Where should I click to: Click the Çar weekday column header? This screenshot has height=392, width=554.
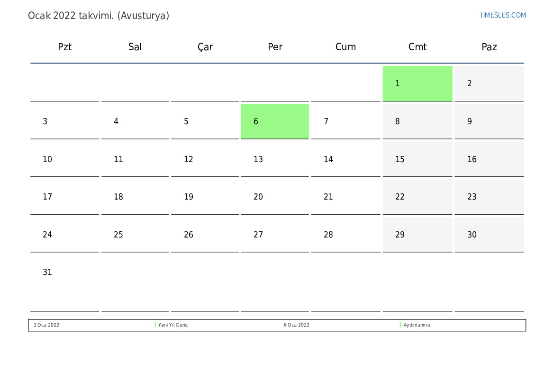tap(205, 47)
